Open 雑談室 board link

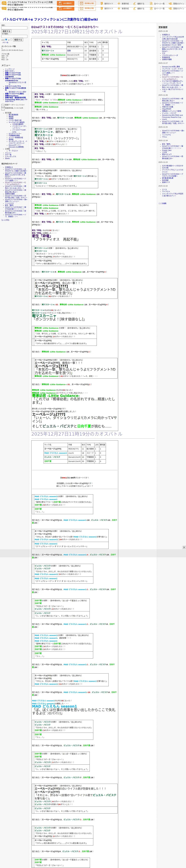11,117
